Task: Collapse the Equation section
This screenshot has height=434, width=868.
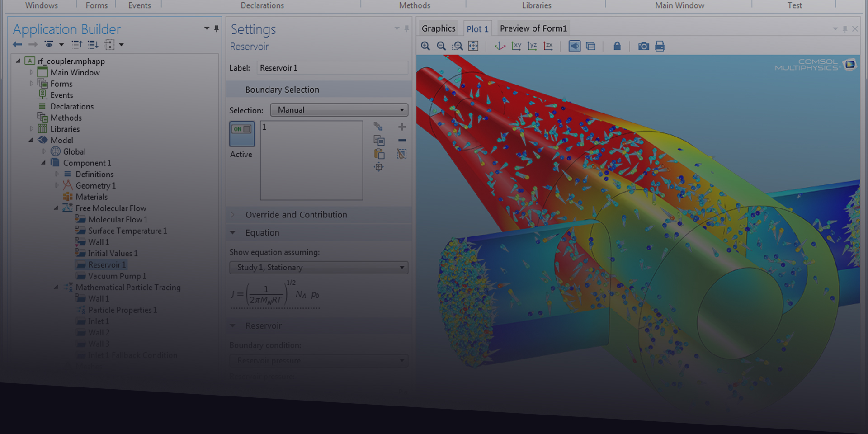Action: click(233, 233)
